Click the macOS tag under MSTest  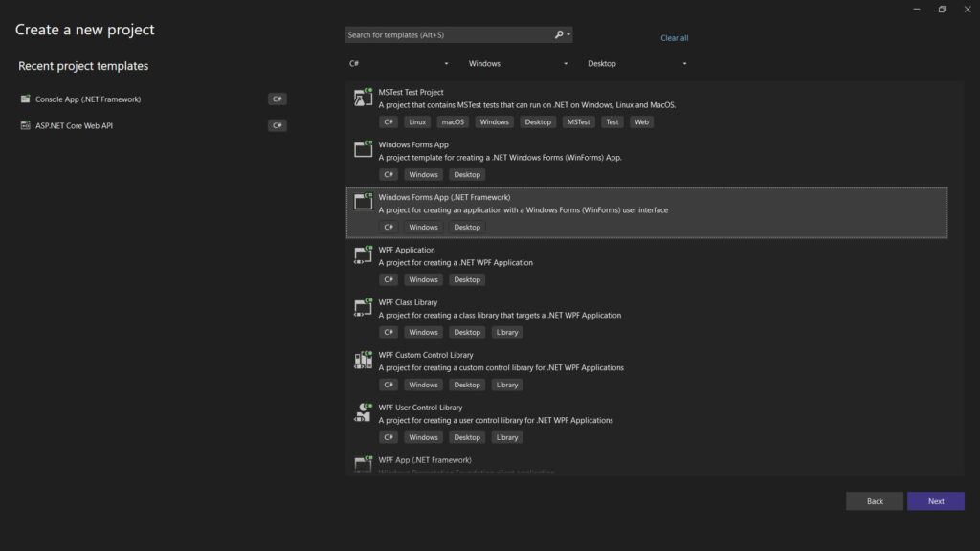coord(453,122)
